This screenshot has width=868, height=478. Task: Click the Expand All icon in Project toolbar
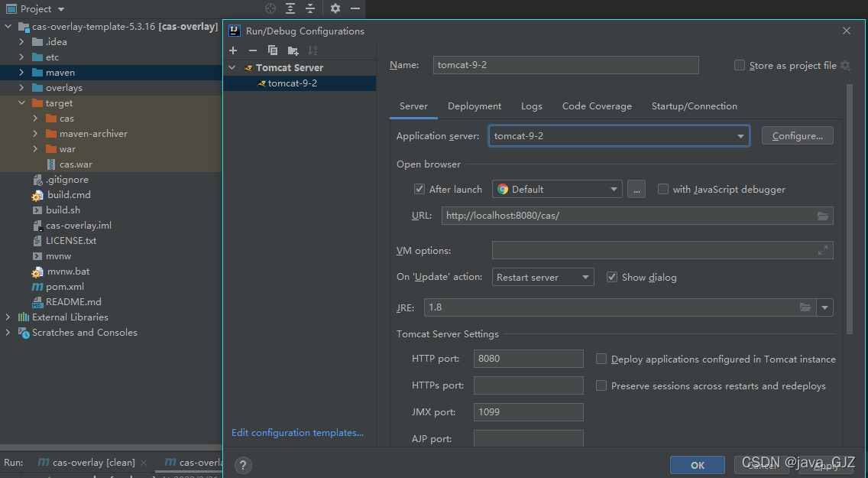[x=290, y=8]
